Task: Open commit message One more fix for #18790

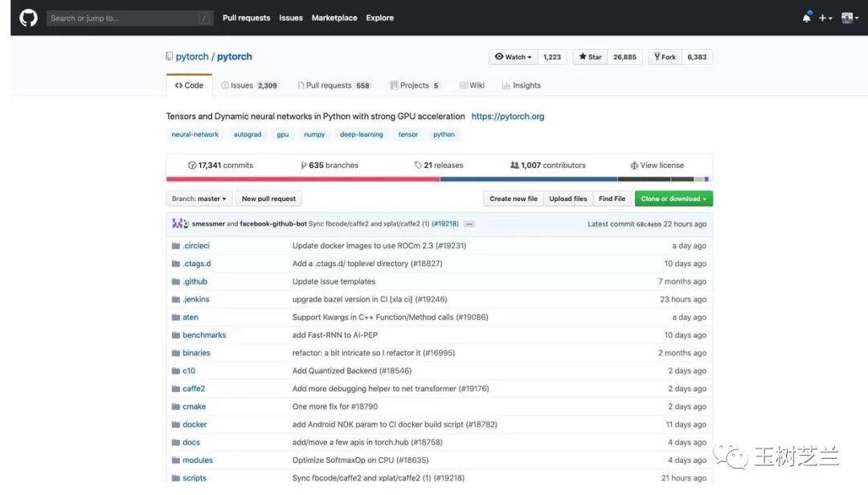Action: (335, 407)
